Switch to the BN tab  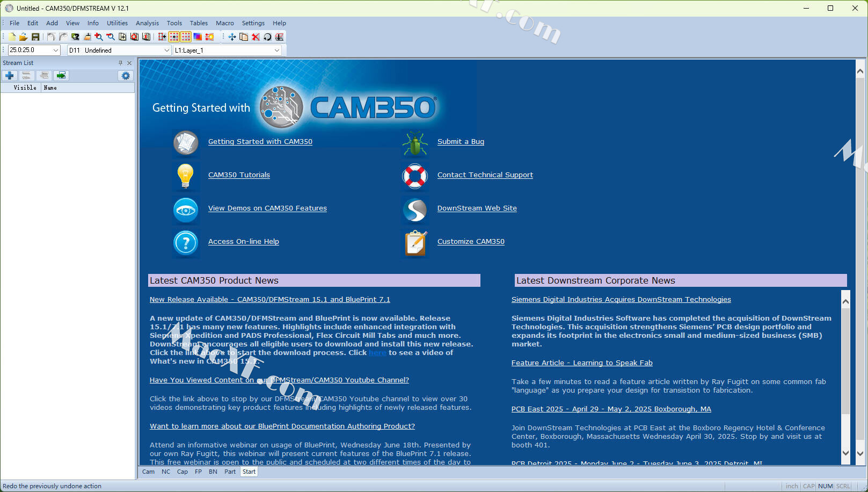213,472
